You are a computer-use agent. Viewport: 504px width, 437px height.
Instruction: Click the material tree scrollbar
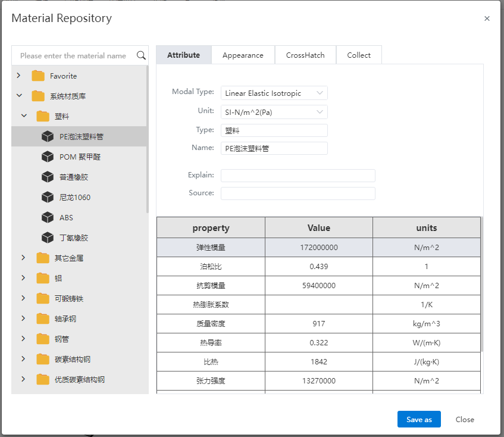tap(148, 139)
